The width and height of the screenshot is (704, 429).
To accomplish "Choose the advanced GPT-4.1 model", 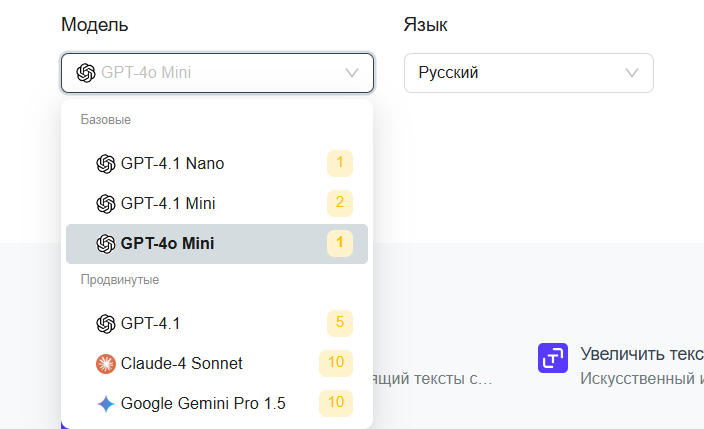I will tap(217, 323).
